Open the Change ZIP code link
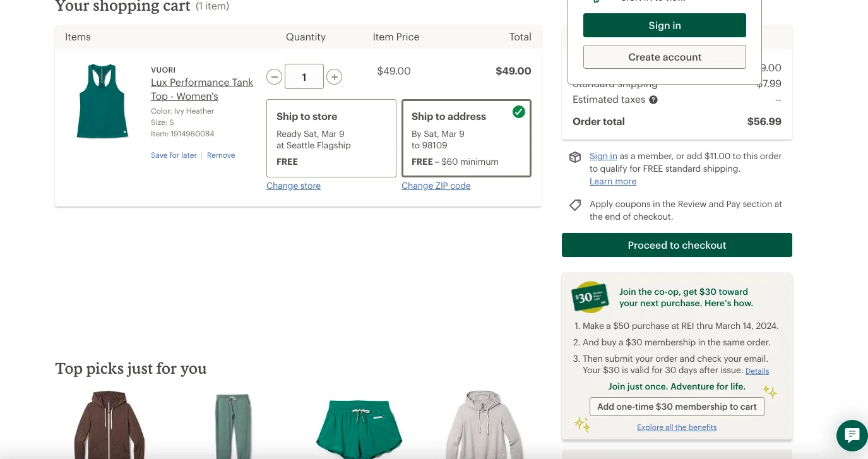Screen dimensions: 868x459 pos(436,186)
